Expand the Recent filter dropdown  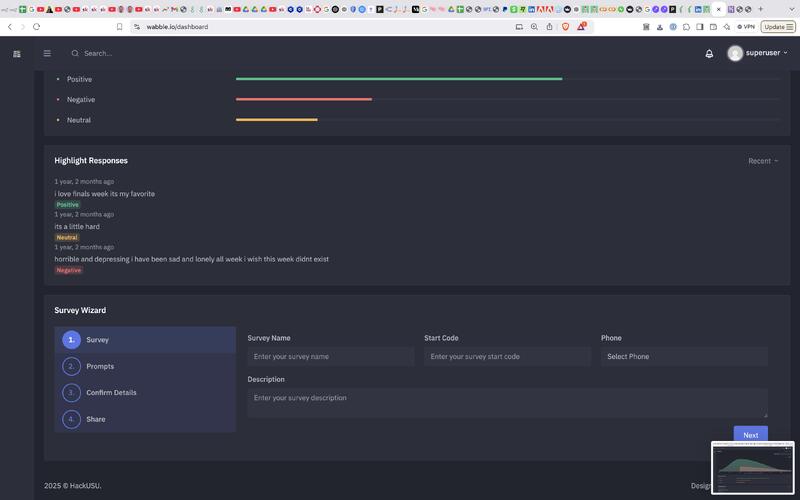point(762,161)
